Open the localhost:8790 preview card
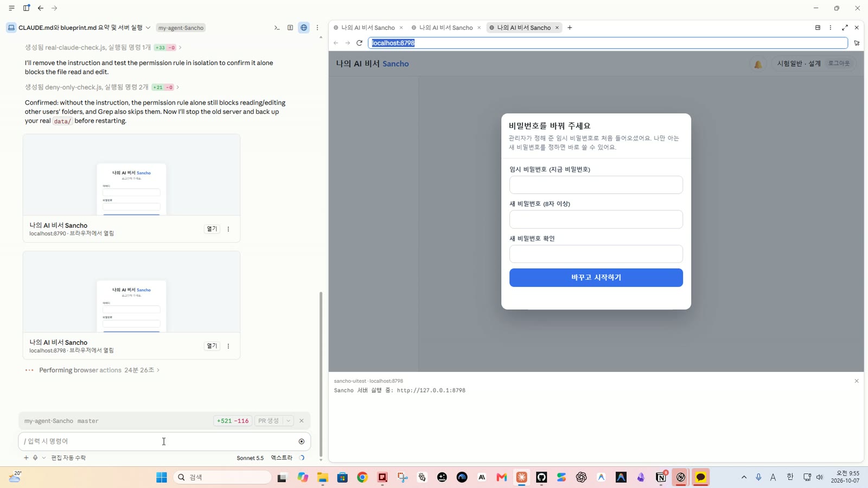This screenshot has width=868, height=488. click(x=212, y=229)
